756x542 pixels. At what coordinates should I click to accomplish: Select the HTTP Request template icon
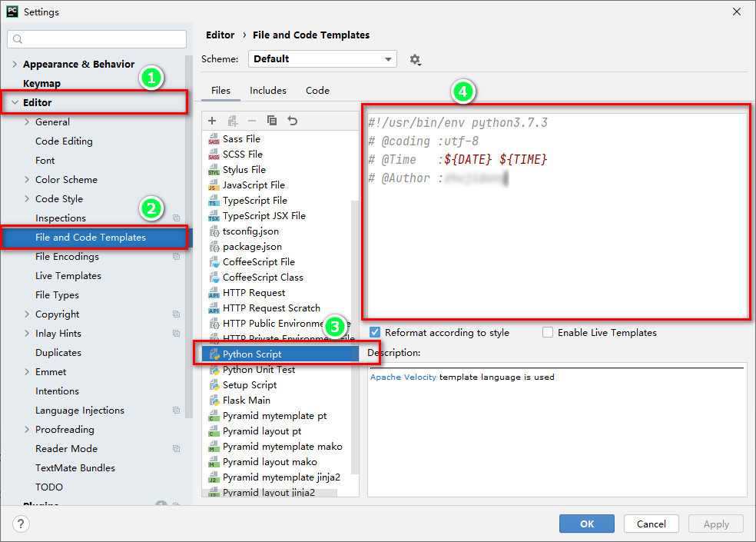point(214,293)
